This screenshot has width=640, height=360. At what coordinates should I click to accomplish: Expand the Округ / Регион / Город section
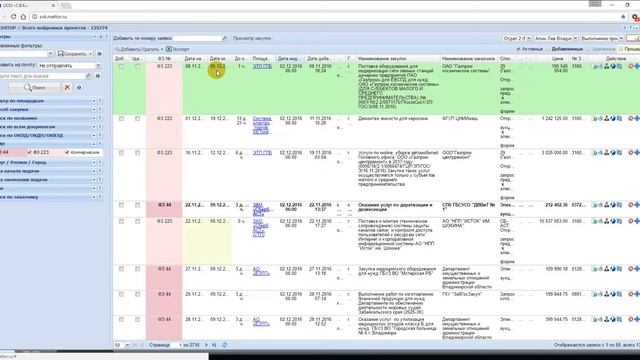pyautogui.click(x=93, y=162)
